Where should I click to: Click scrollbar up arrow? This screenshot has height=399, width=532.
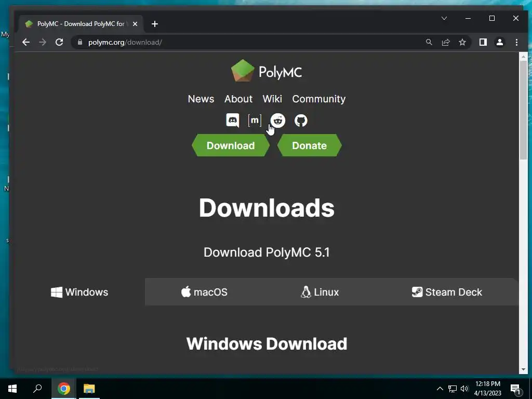523,56
